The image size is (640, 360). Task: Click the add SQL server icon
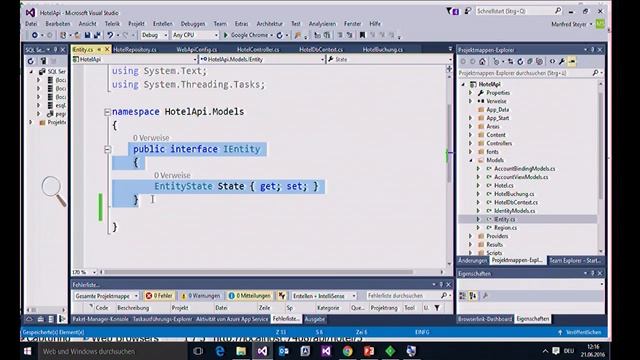pyautogui.click(x=43, y=62)
